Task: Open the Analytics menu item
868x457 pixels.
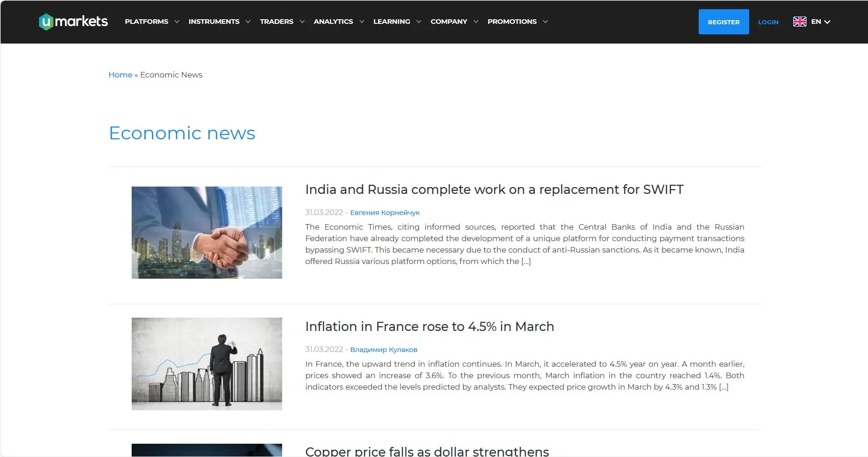Action: [333, 22]
